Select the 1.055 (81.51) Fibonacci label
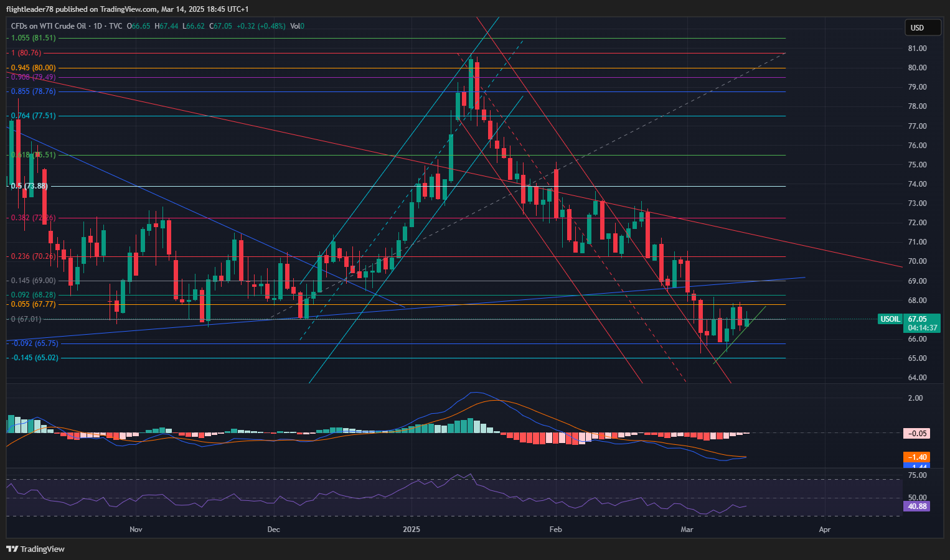Image resolution: width=950 pixels, height=560 pixels. [34, 38]
